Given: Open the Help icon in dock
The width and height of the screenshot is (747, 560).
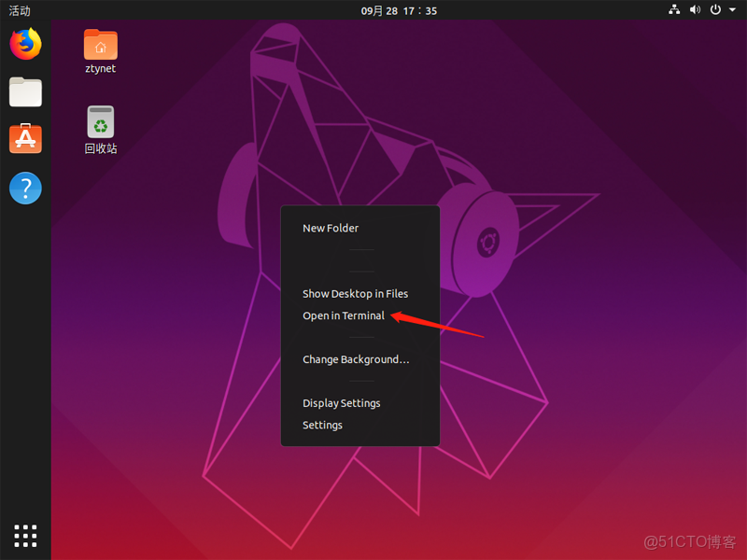Looking at the screenshot, I should click(x=26, y=189).
